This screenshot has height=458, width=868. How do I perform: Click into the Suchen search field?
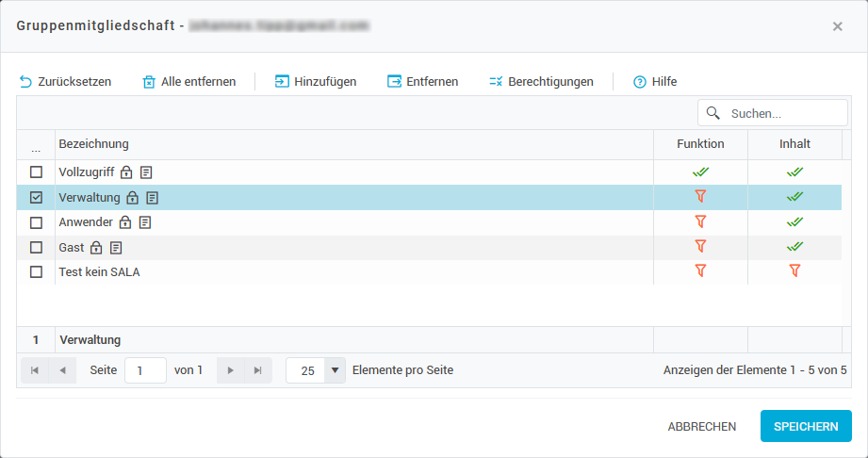pos(784,113)
